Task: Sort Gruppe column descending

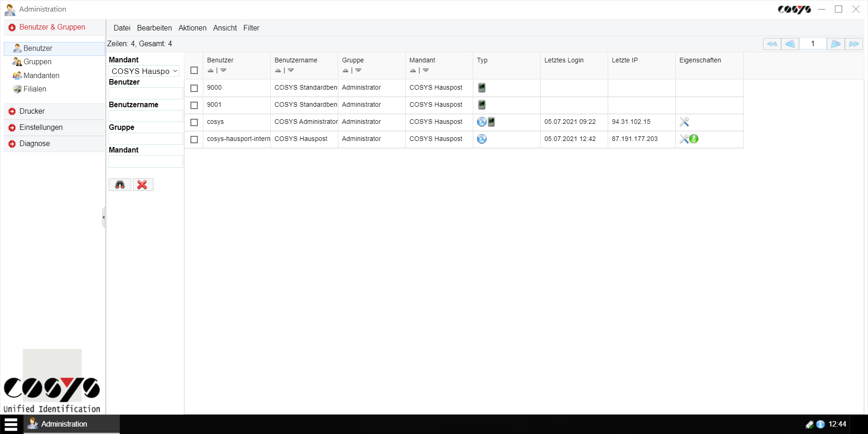Action: [x=358, y=71]
